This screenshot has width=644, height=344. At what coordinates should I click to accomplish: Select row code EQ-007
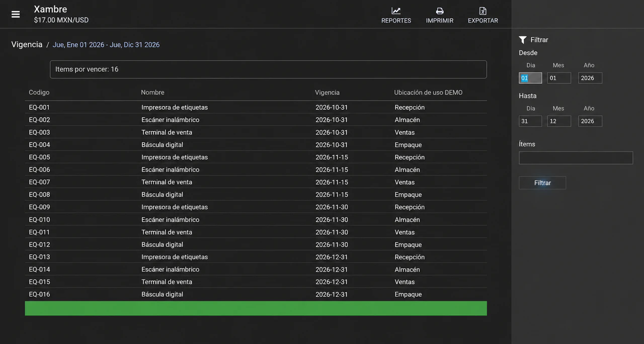(x=39, y=182)
